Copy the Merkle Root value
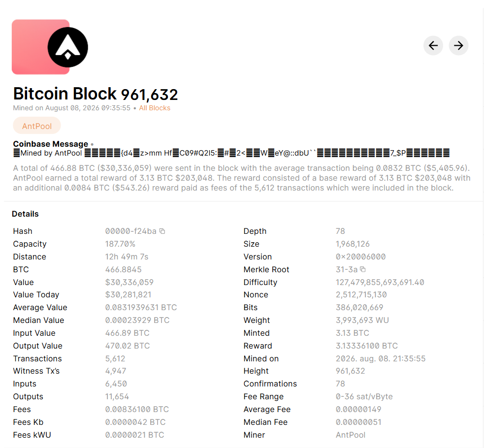 [363, 269]
